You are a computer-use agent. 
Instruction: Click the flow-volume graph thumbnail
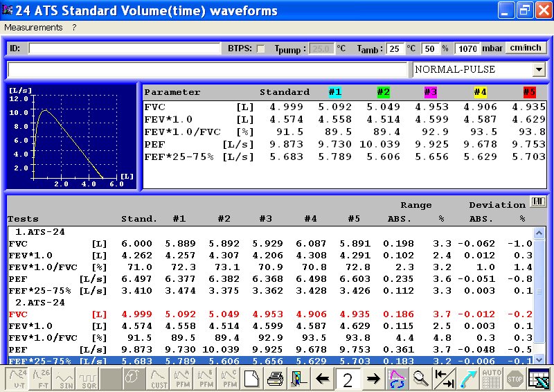71,137
